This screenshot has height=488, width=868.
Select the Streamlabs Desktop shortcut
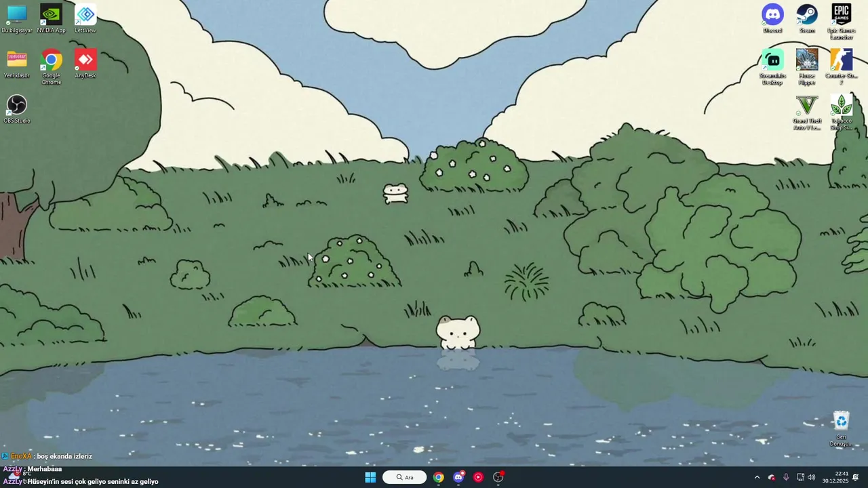coord(772,67)
